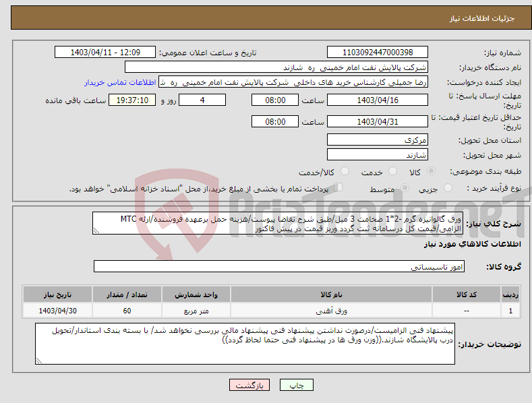Click the delivery province field مرکزی
Image resolution: width=532 pixels, height=403 pixels.
pos(378,139)
